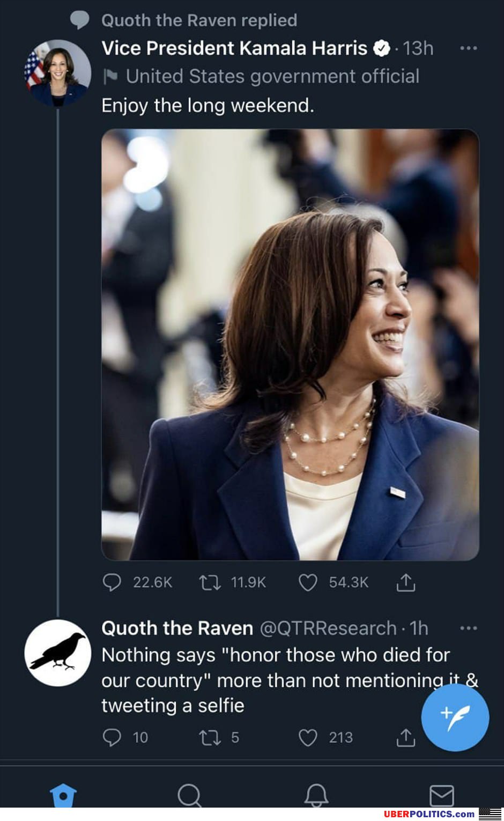Enlarge the photo attached to the tweet
This screenshot has width=504, height=821.
click(290, 344)
